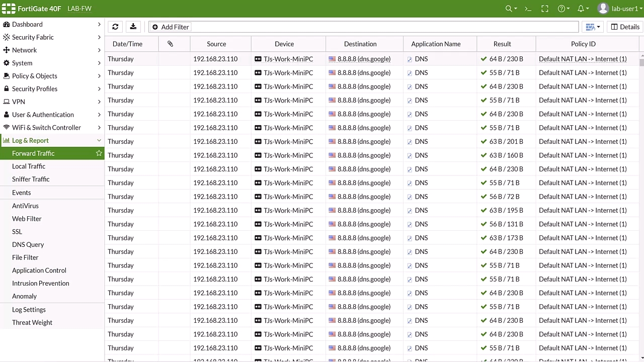Screen dimensions: 644x362
Task: Open the Web Filter log page
Action: [27, 219]
